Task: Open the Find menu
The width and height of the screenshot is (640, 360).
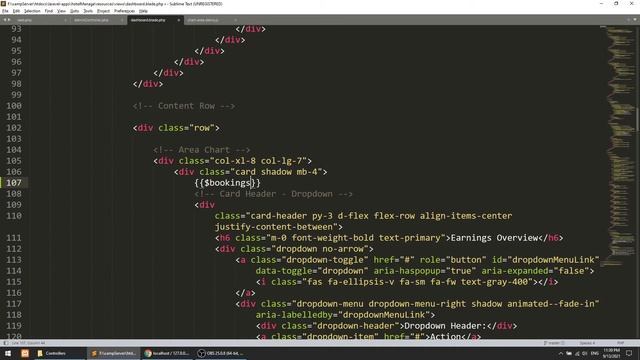Action: click(49, 11)
